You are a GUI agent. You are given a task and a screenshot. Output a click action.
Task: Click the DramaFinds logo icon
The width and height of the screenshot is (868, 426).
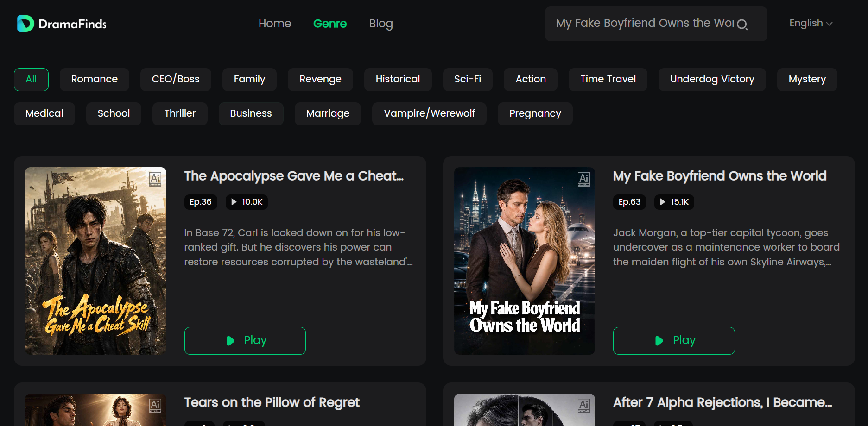coord(25,24)
